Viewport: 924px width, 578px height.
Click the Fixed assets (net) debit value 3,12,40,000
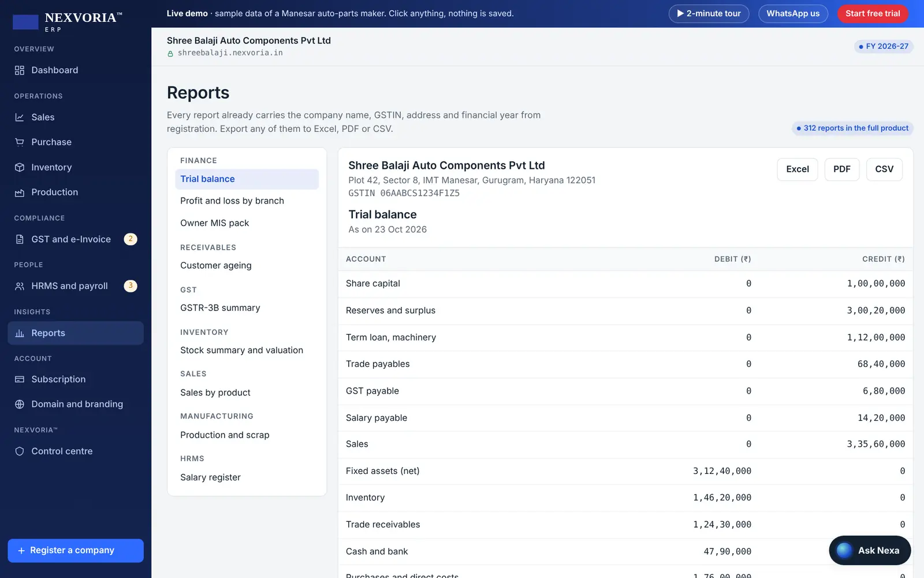(722, 471)
